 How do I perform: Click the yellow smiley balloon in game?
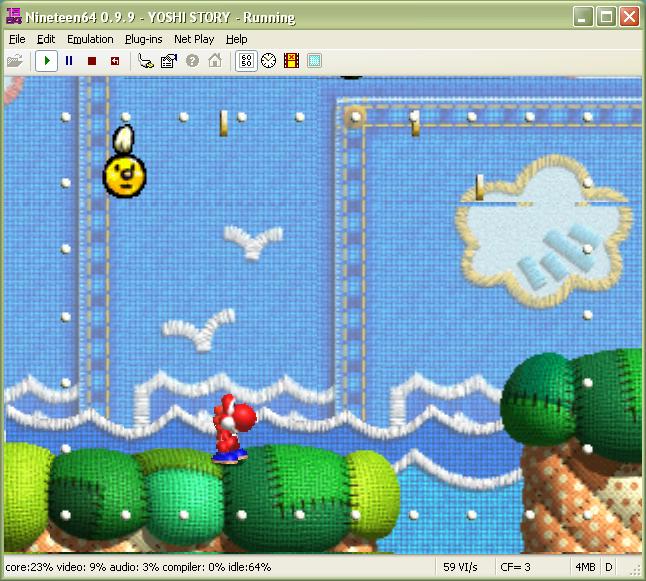click(x=124, y=174)
